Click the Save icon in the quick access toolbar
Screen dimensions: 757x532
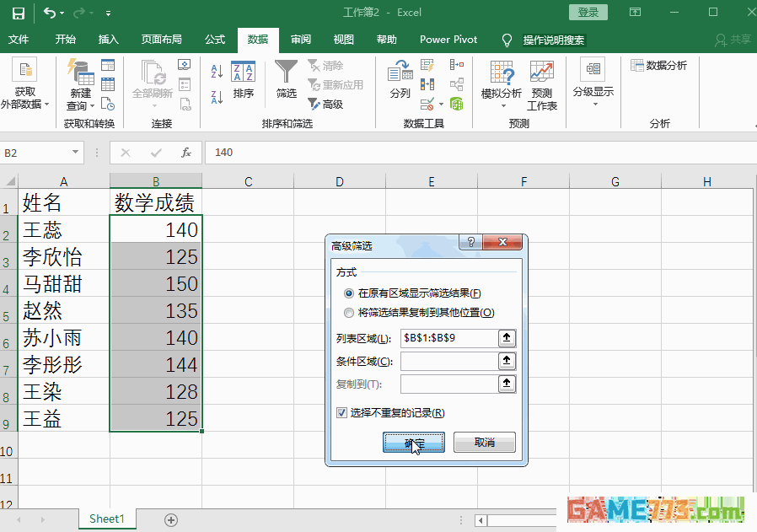pos(19,13)
